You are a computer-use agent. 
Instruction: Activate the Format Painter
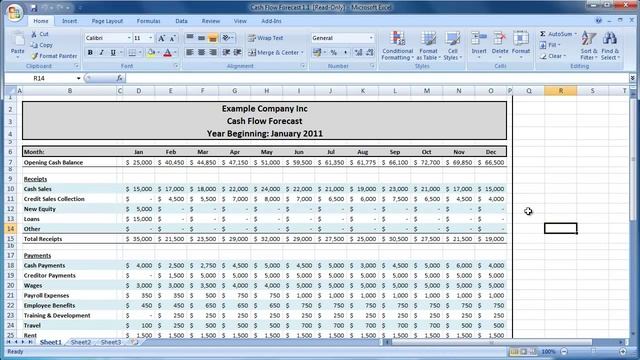pyautogui.click(x=54, y=56)
